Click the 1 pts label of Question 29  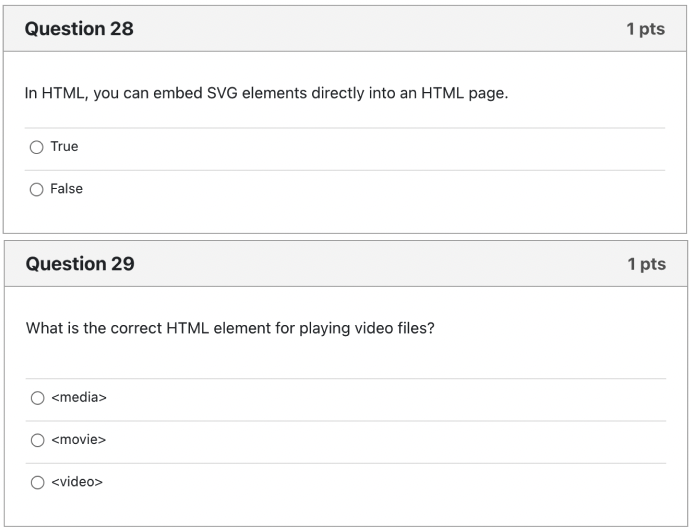(x=646, y=264)
